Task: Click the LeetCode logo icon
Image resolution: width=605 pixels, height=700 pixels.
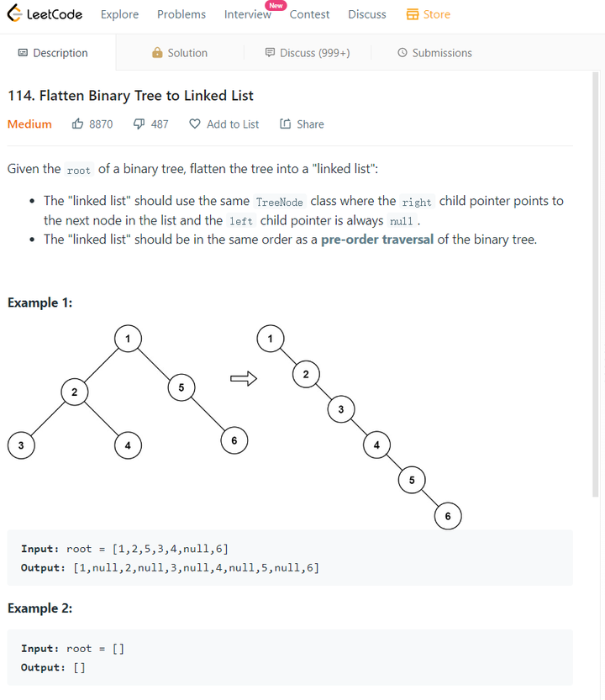Action: tap(14, 13)
